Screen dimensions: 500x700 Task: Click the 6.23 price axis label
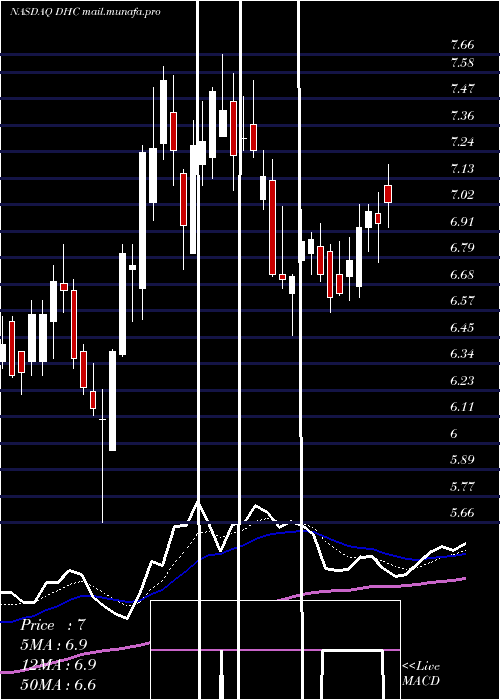point(462,381)
